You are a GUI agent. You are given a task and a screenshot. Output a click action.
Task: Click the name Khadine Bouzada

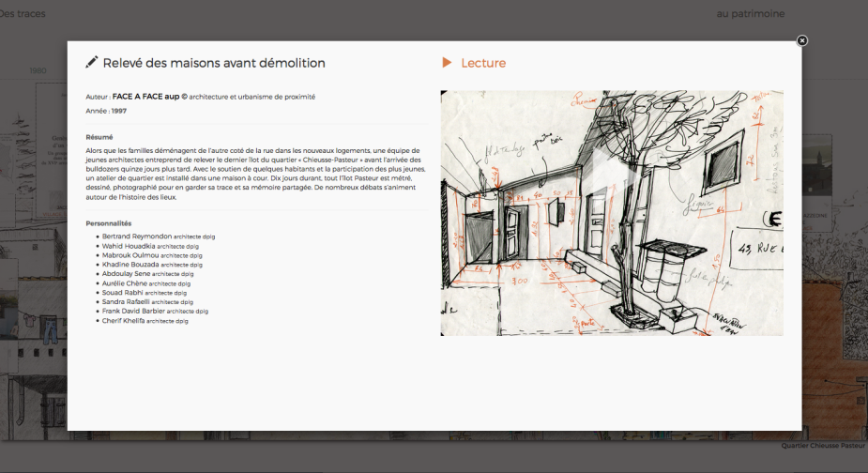130,265
